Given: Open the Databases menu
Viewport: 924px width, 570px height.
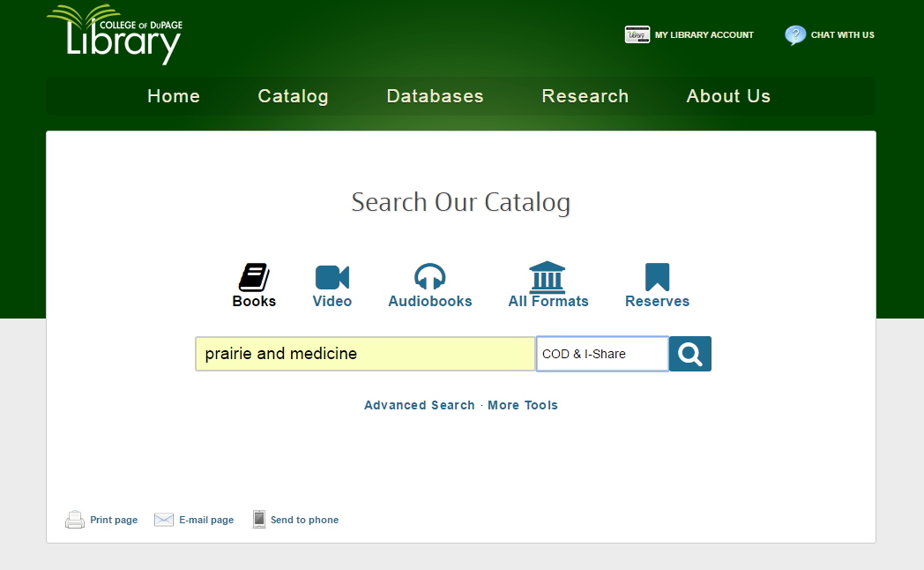Looking at the screenshot, I should 435,96.
